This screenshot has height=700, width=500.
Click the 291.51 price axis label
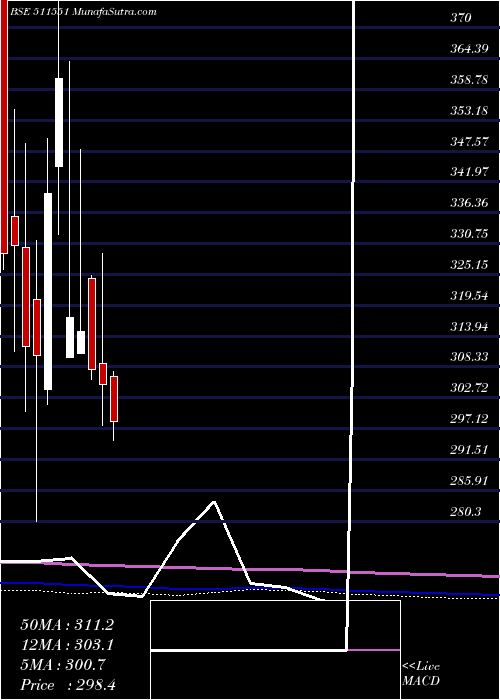(x=469, y=450)
